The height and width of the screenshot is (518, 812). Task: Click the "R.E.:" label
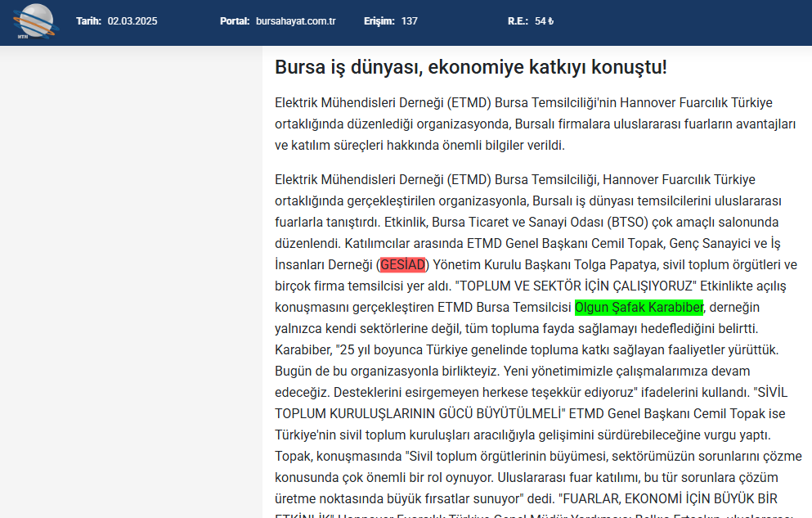(518, 21)
